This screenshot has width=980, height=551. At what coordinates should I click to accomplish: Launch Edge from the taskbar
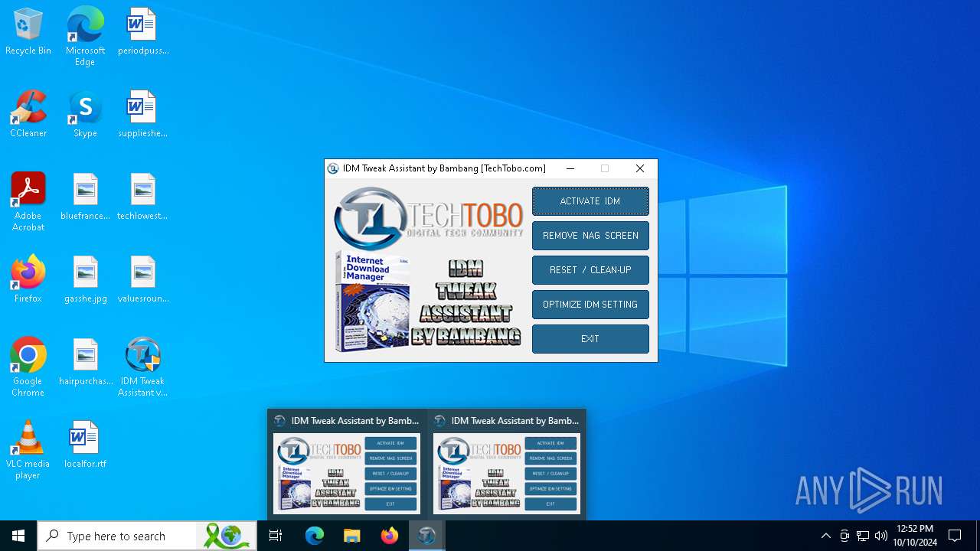point(315,536)
